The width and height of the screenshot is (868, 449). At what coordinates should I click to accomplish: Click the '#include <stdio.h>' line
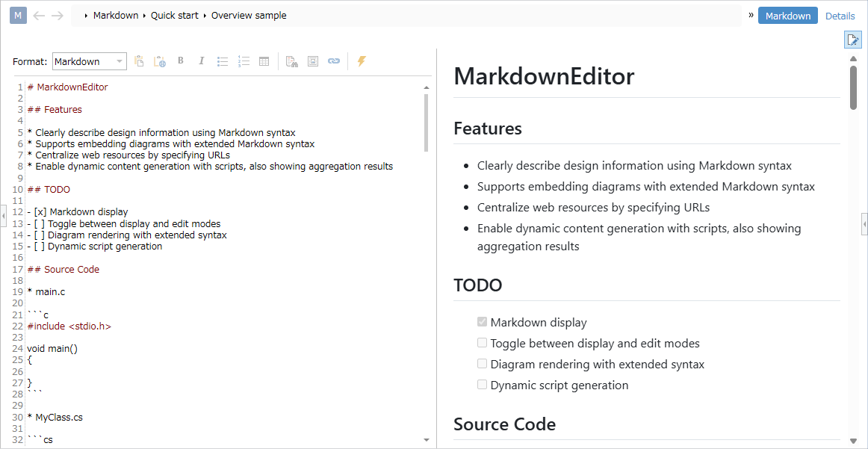69,326
